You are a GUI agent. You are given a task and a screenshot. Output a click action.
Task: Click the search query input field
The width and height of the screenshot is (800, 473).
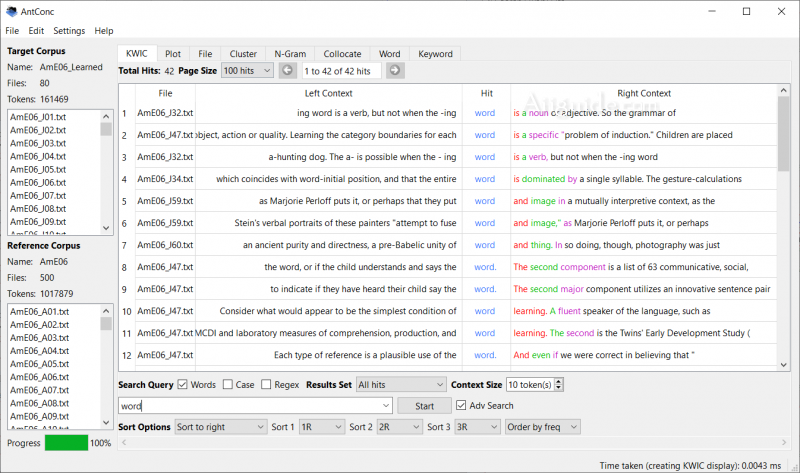(x=250, y=406)
